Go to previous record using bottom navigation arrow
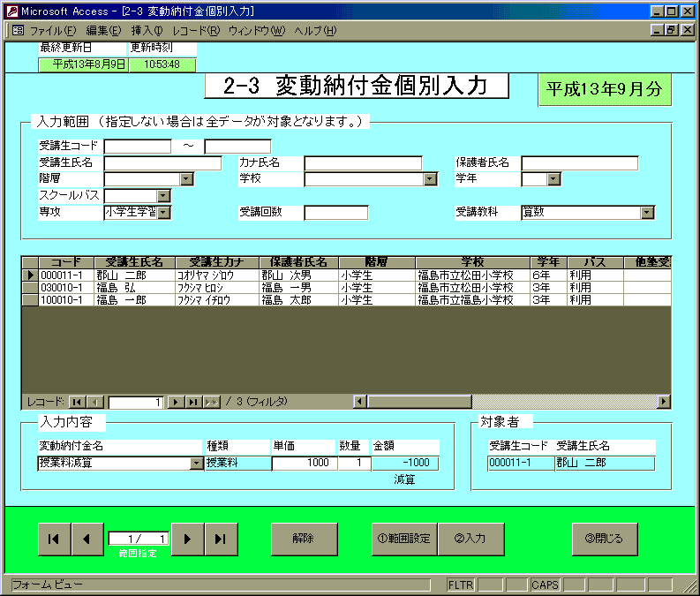Screen dimensions: 700x596 [x=87, y=539]
